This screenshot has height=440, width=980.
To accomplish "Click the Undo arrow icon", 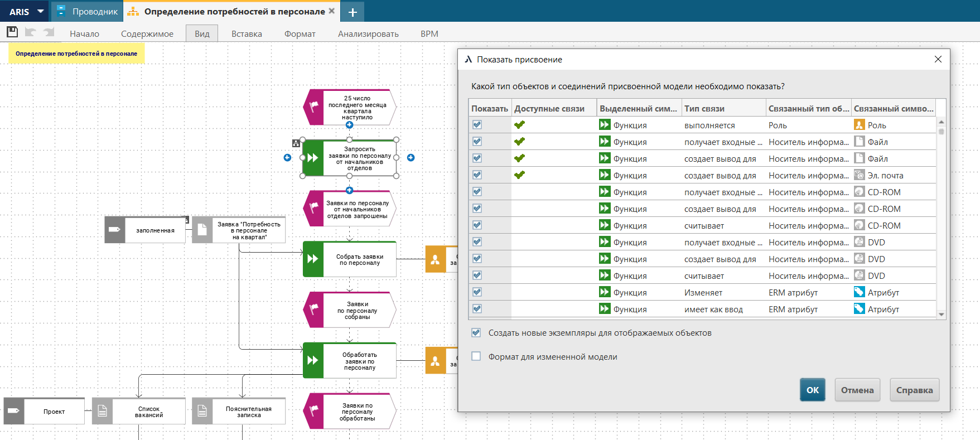I will [x=30, y=32].
